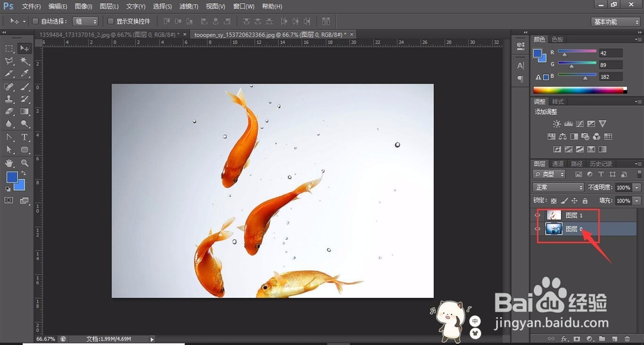
Task: Select the Eyedropper tool
Action: (24, 74)
